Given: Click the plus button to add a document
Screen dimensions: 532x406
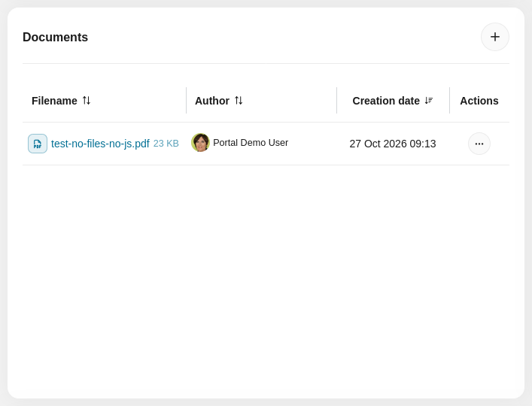Looking at the screenshot, I should [x=494, y=37].
